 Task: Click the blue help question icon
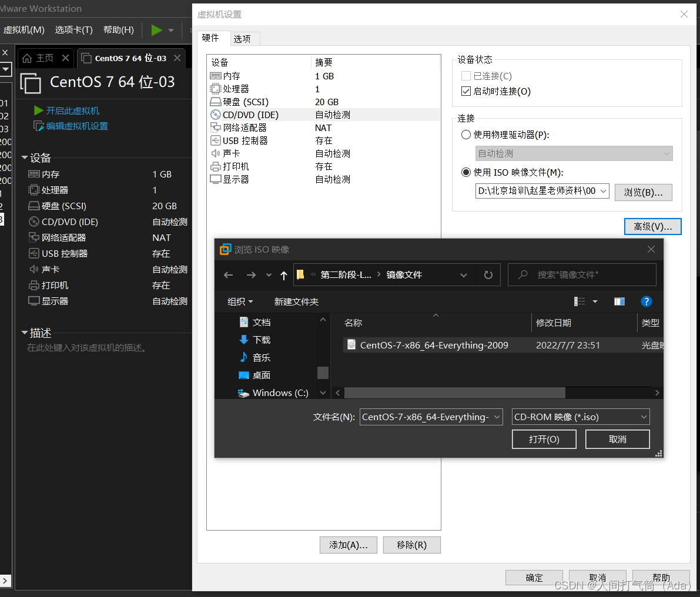click(x=647, y=301)
